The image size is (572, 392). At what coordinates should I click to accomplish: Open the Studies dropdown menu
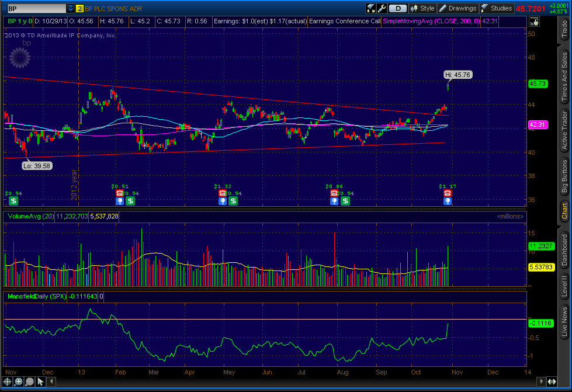497,8
